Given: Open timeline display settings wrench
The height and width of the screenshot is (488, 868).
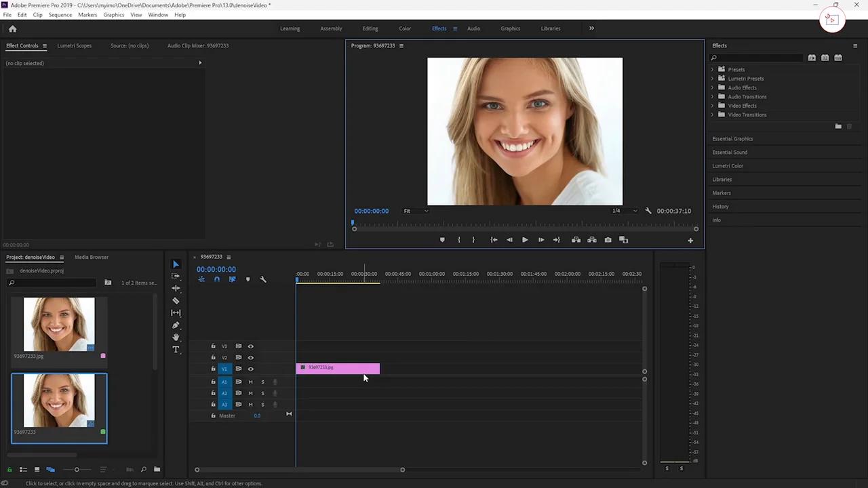Looking at the screenshot, I should 263,279.
